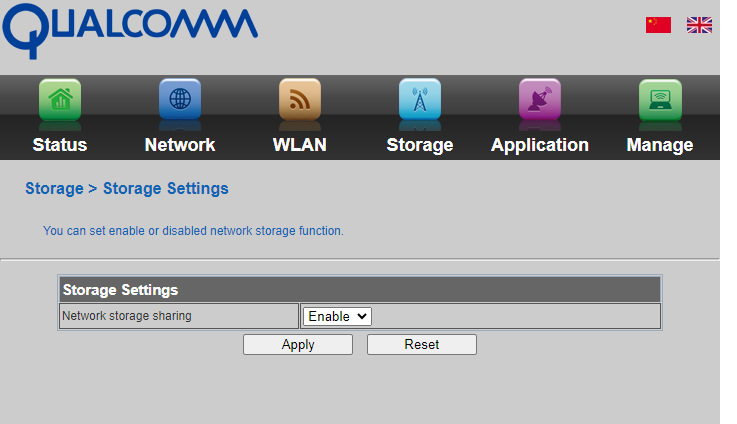Click the Storage antenna icon
737x424 pixels.
(420, 100)
